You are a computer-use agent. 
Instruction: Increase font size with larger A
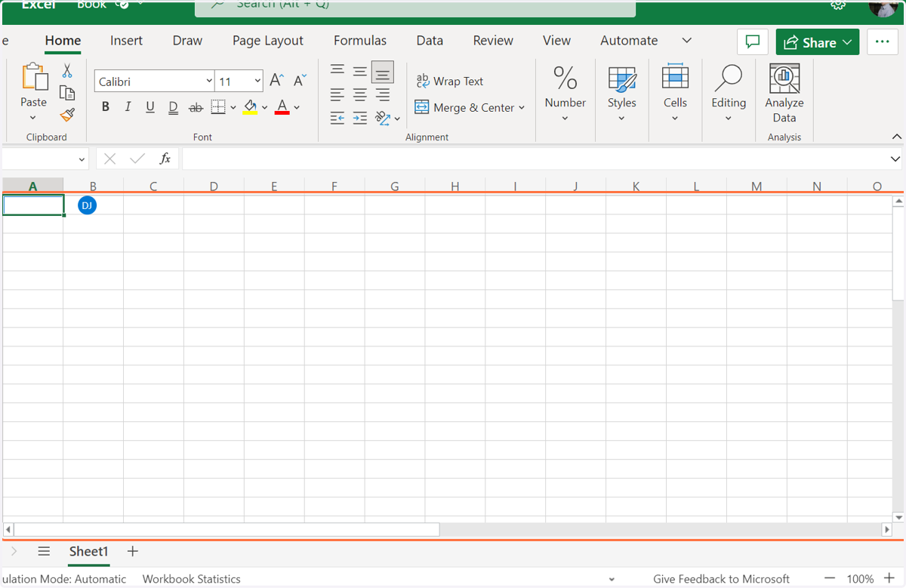pos(277,80)
